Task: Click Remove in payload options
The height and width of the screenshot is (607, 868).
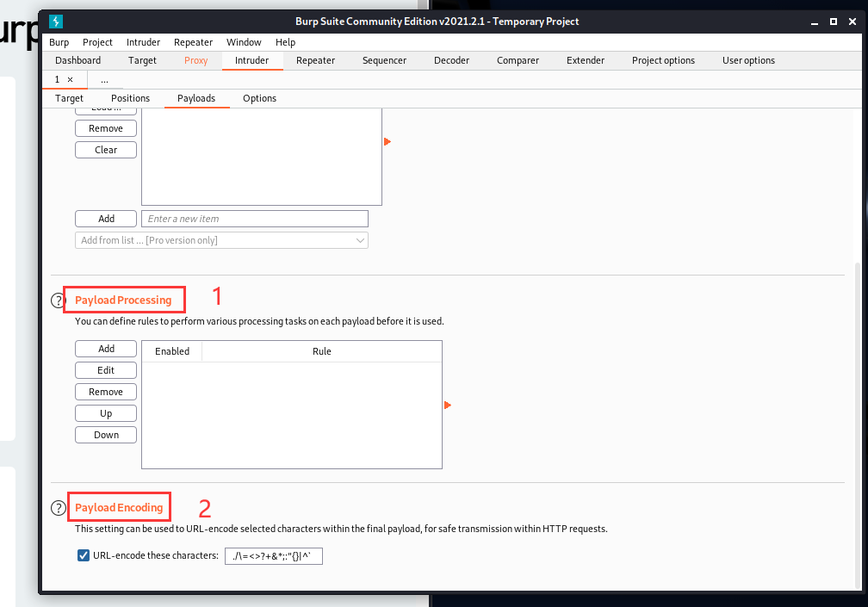Action: coord(106,128)
